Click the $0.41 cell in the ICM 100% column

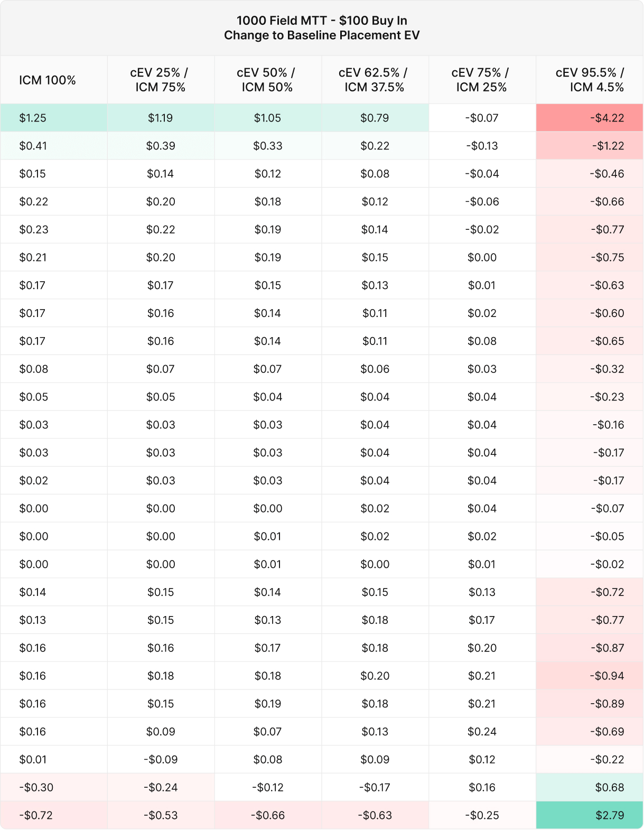coord(33,146)
